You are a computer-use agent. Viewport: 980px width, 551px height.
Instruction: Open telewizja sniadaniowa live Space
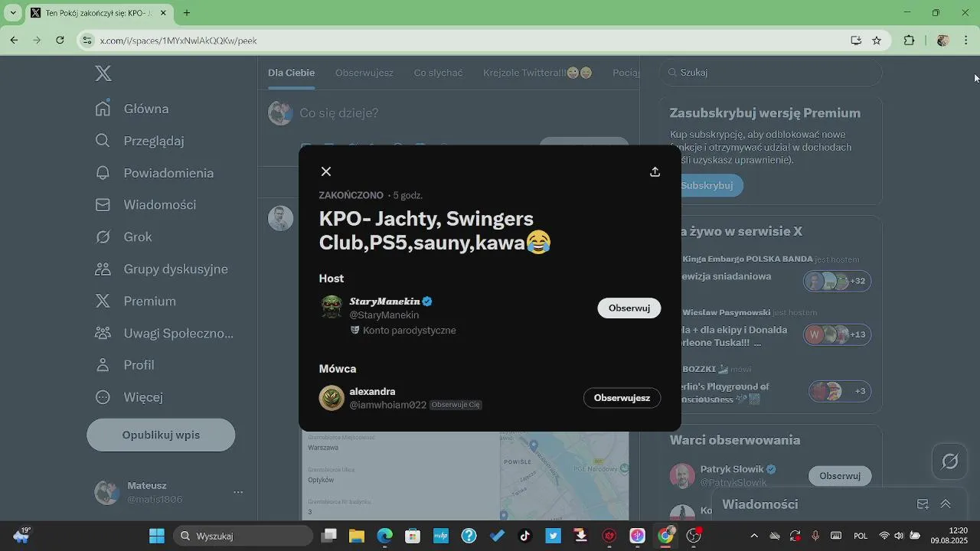tap(727, 276)
